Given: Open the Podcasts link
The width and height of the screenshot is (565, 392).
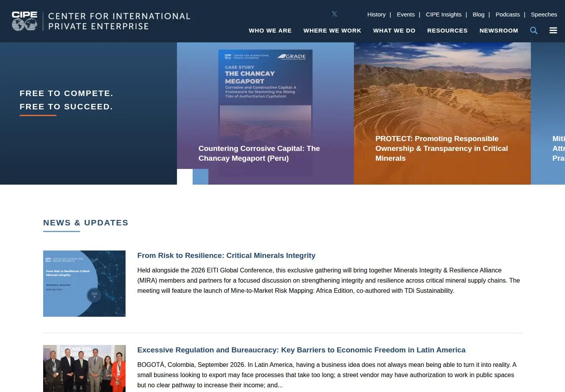Looking at the screenshot, I should coord(508,15).
